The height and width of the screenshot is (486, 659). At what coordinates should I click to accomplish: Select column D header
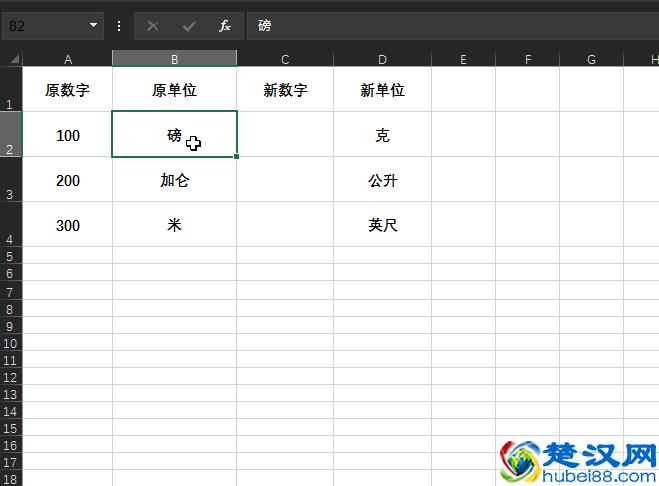click(x=382, y=59)
